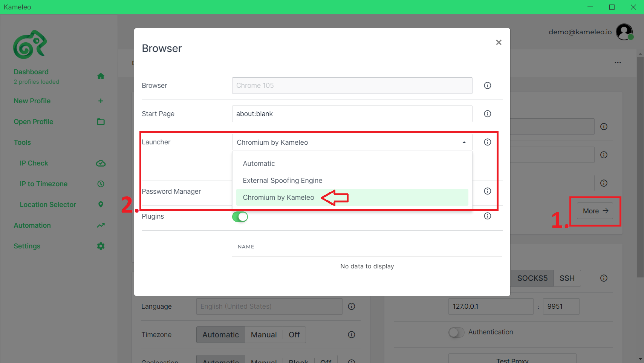Viewport: 644px width, 363px height.
Task: Click the Settings gear icon
Action: (101, 246)
